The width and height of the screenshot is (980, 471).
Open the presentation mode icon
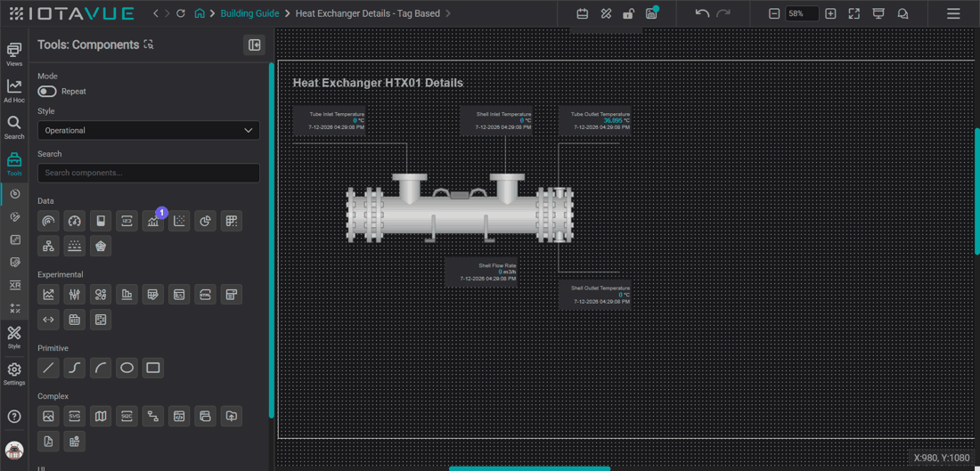pyautogui.click(x=878, y=13)
